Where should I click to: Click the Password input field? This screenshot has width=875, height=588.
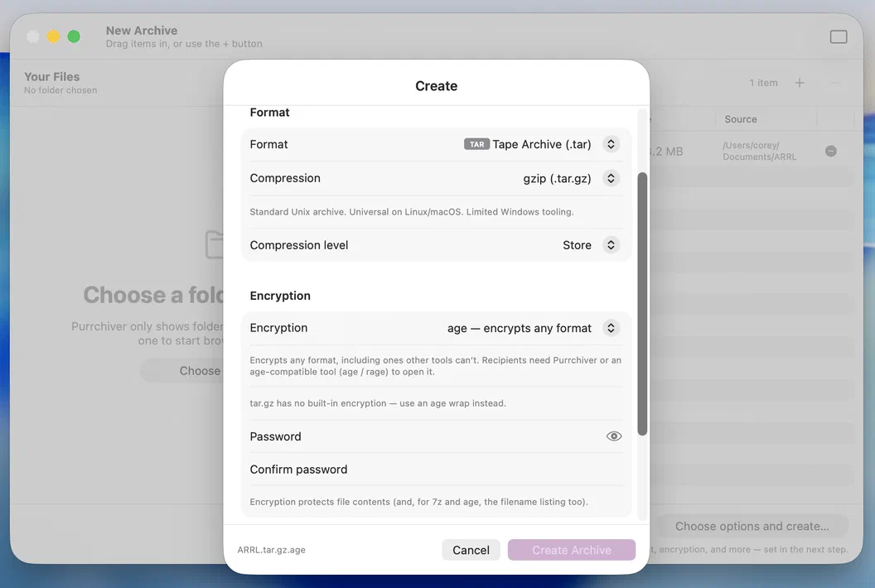pyautogui.click(x=436, y=436)
